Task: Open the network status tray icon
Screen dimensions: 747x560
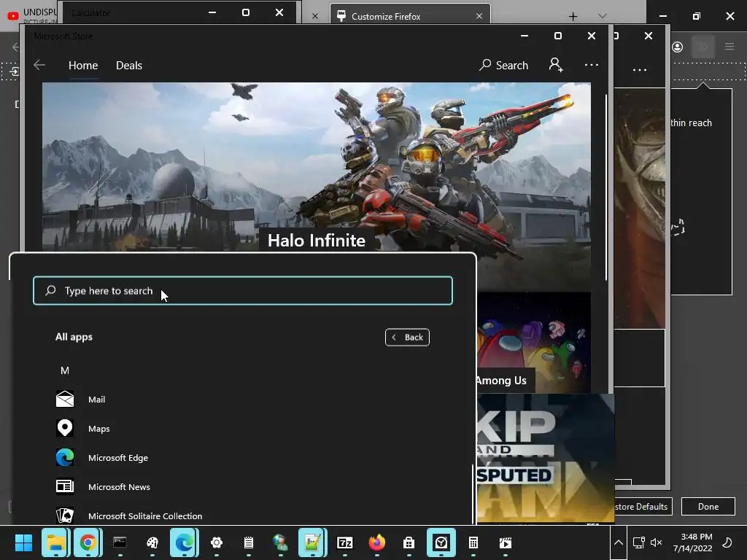Action: tap(638, 542)
